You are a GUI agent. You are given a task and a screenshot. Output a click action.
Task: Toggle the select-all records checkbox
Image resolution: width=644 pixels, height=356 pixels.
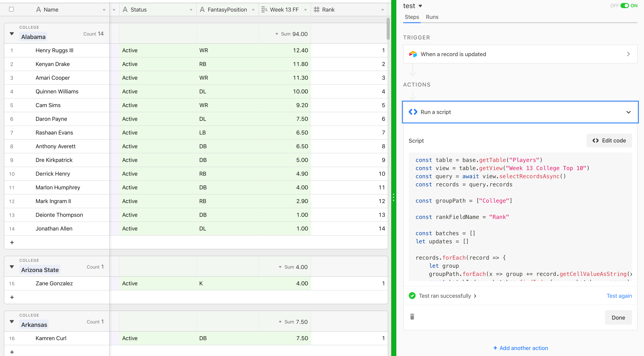(11, 9)
